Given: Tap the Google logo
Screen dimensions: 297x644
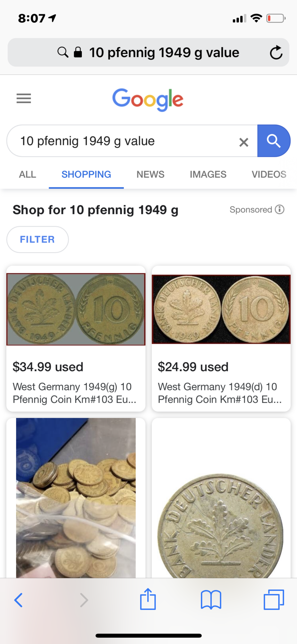Looking at the screenshot, I should 148,99.
